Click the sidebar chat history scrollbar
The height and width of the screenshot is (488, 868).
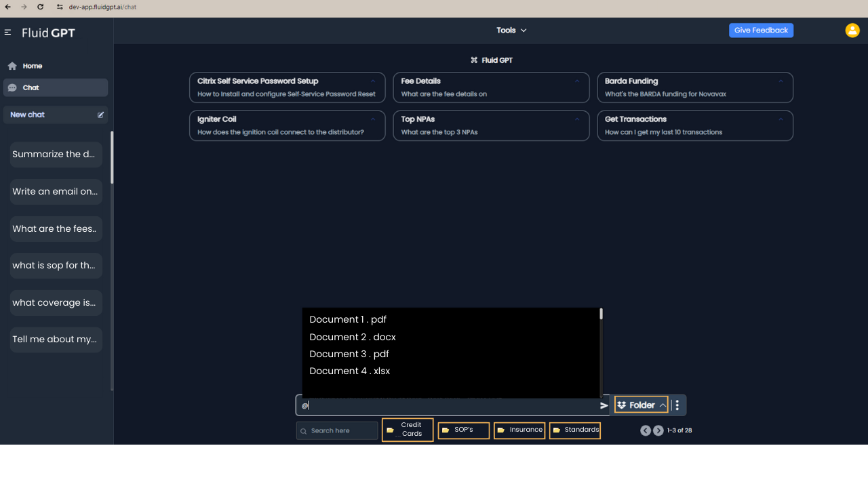(x=112, y=157)
